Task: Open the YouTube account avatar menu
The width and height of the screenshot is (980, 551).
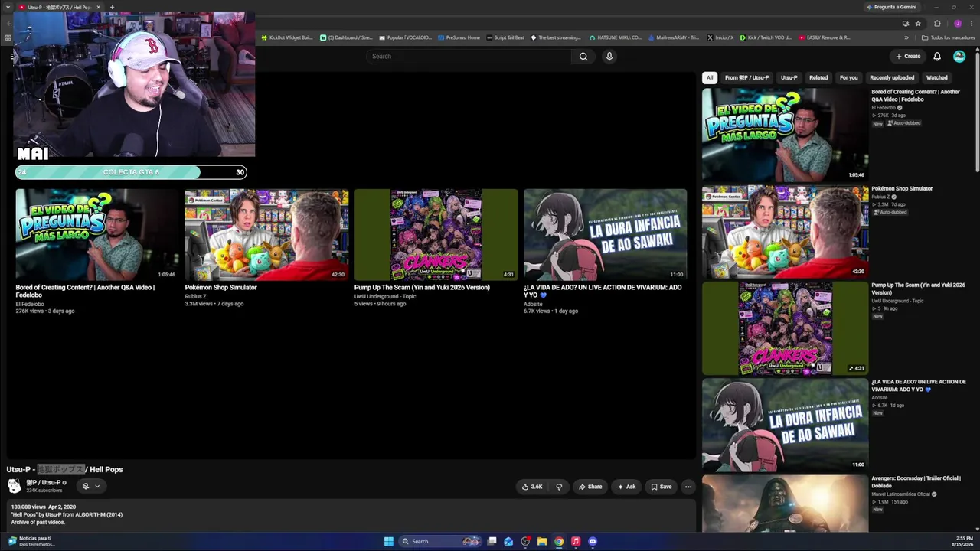Action: click(959, 56)
